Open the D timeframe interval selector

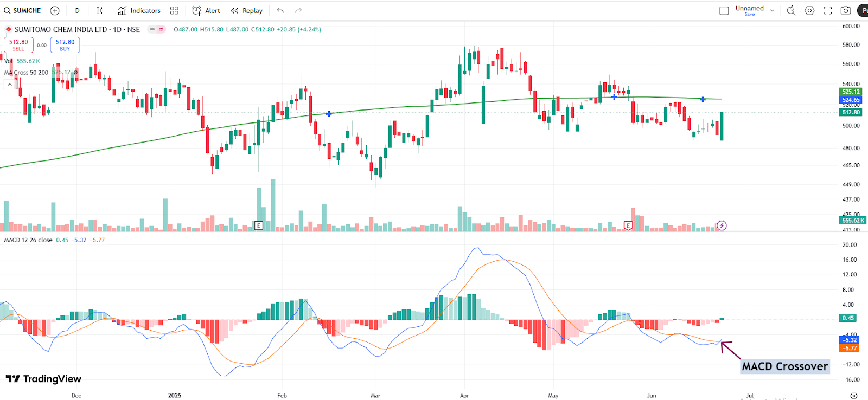click(x=77, y=10)
